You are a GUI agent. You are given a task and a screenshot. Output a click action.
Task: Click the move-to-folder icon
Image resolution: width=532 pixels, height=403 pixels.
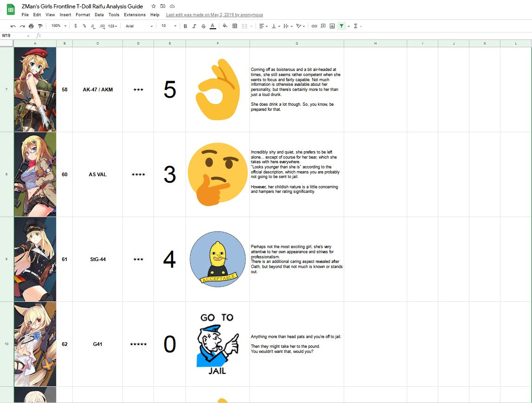click(x=163, y=6)
